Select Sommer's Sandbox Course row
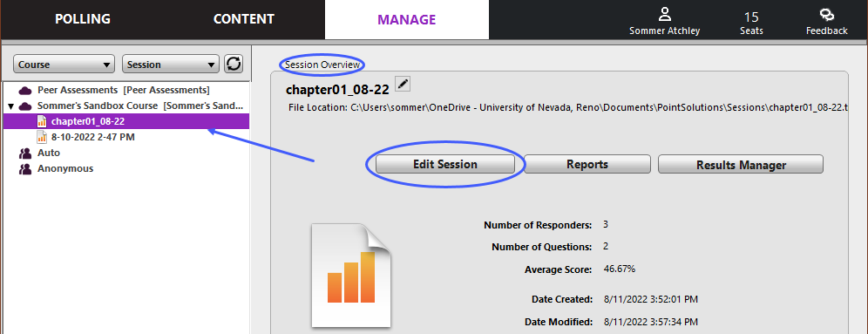868x334 pixels. click(126, 106)
